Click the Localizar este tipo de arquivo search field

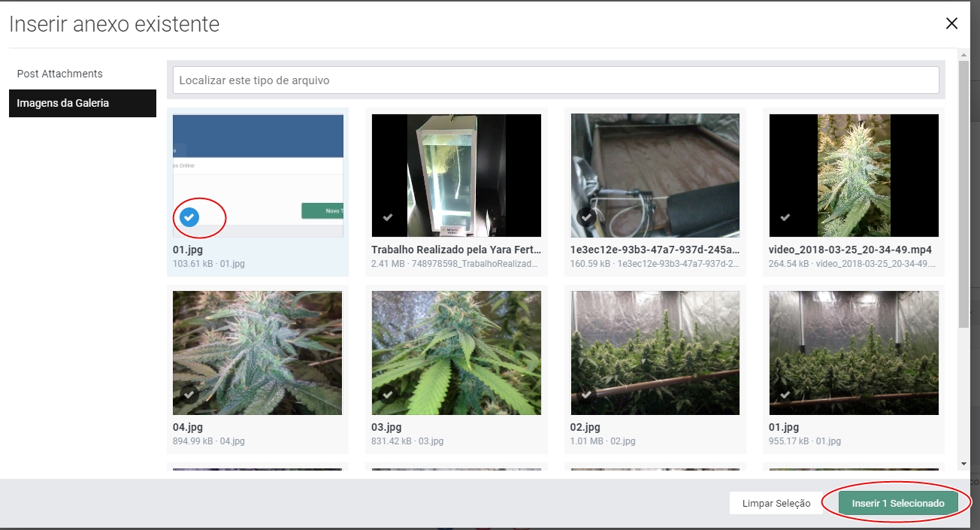click(x=556, y=80)
